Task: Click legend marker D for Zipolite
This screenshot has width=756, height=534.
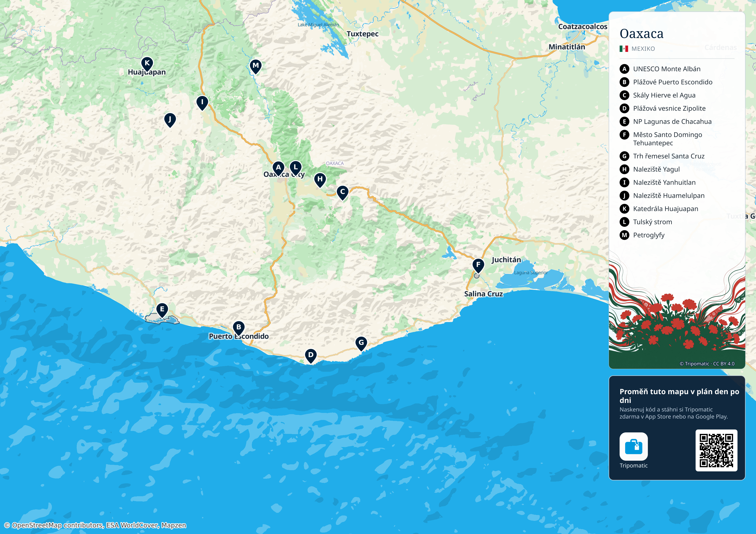Action: click(624, 108)
